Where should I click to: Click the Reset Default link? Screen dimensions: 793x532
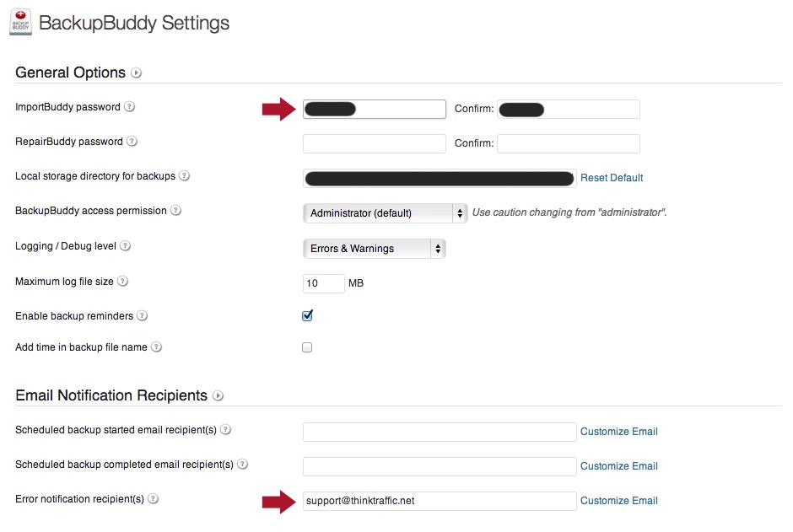pos(612,178)
